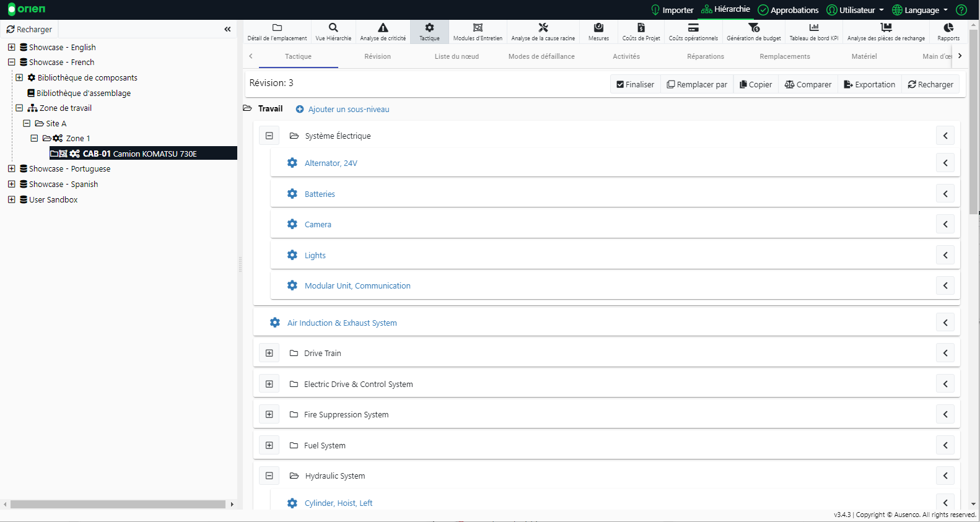This screenshot has width=980, height=522.
Task: Click Ajouter un sous-niveau link
Action: [348, 110]
